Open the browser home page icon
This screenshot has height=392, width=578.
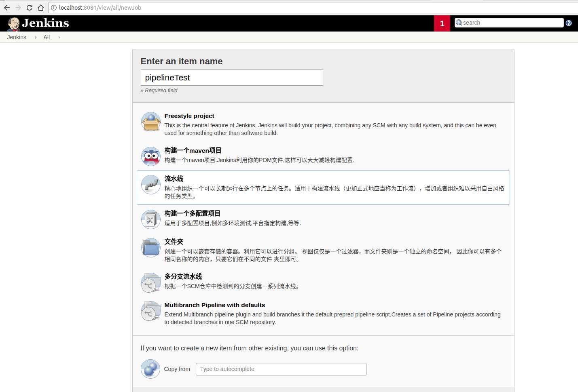point(41,8)
